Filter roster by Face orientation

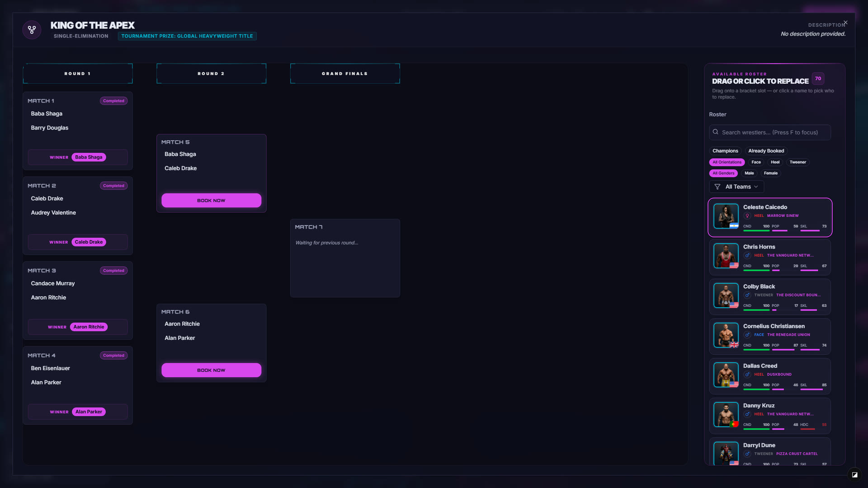point(756,162)
